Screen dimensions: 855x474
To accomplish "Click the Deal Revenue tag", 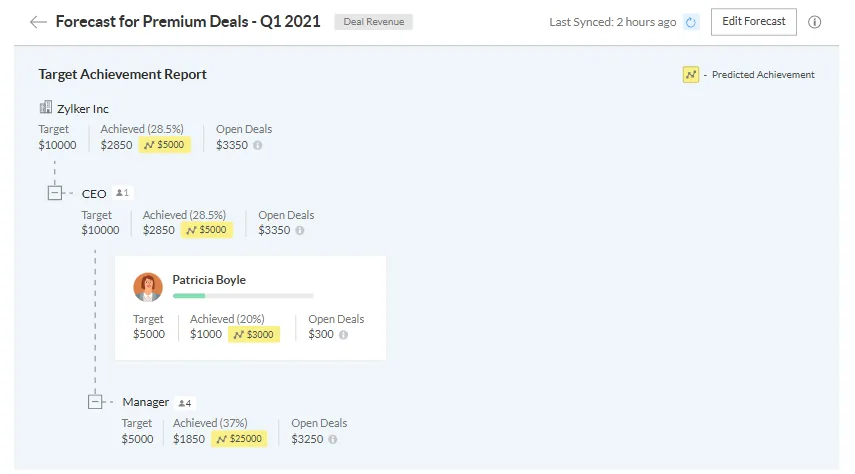I will pyautogui.click(x=373, y=22).
